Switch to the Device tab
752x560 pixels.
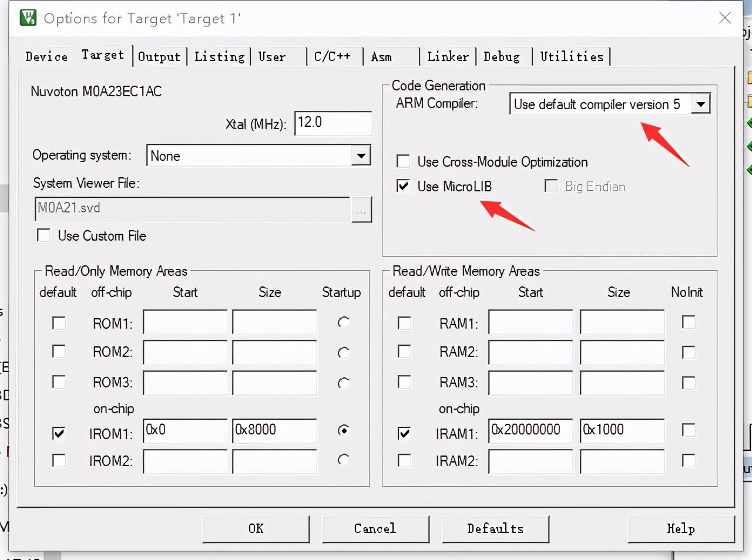[46, 56]
